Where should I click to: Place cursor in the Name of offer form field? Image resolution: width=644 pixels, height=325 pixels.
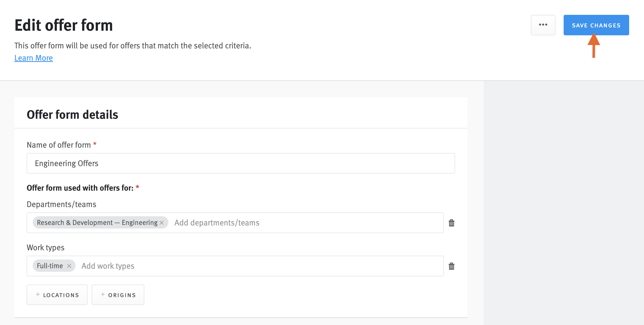[x=241, y=163]
